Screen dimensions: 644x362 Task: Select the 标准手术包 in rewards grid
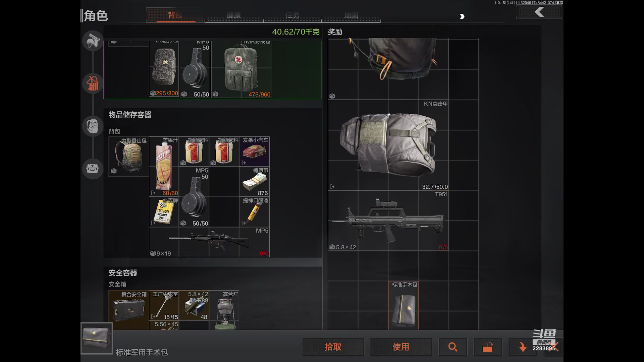pyautogui.click(x=404, y=308)
